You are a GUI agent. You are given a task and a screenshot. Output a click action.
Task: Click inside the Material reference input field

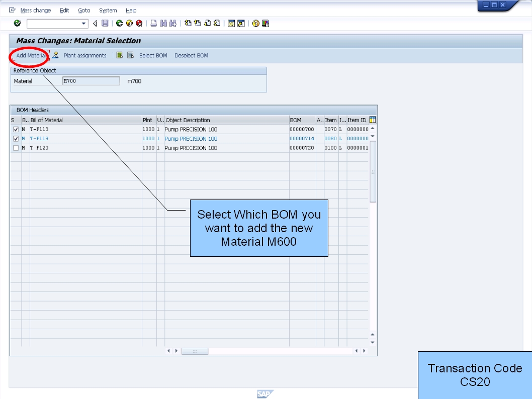tap(91, 80)
